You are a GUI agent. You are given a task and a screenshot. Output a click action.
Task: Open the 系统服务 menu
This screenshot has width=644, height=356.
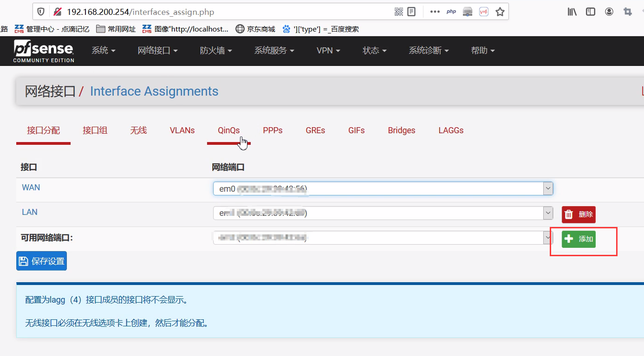(274, 51)
